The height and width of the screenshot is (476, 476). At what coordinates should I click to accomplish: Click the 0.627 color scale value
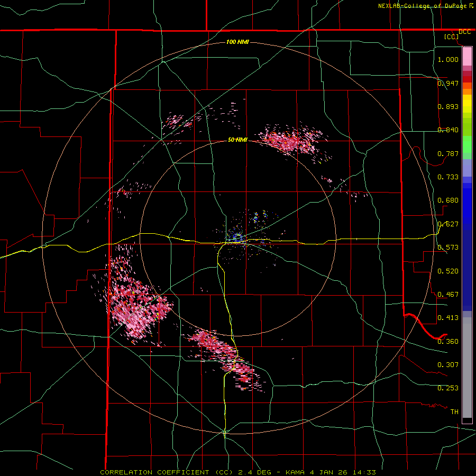tap(448, 224)
